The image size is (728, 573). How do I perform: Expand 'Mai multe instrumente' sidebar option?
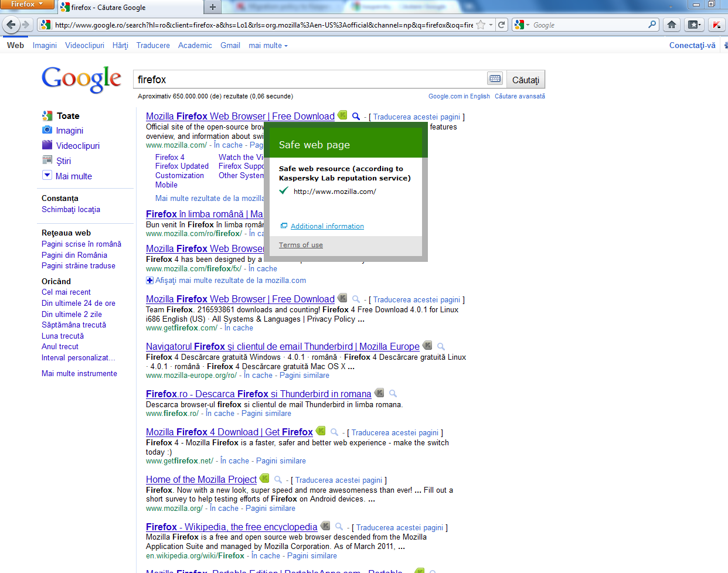tap(79, 373)
